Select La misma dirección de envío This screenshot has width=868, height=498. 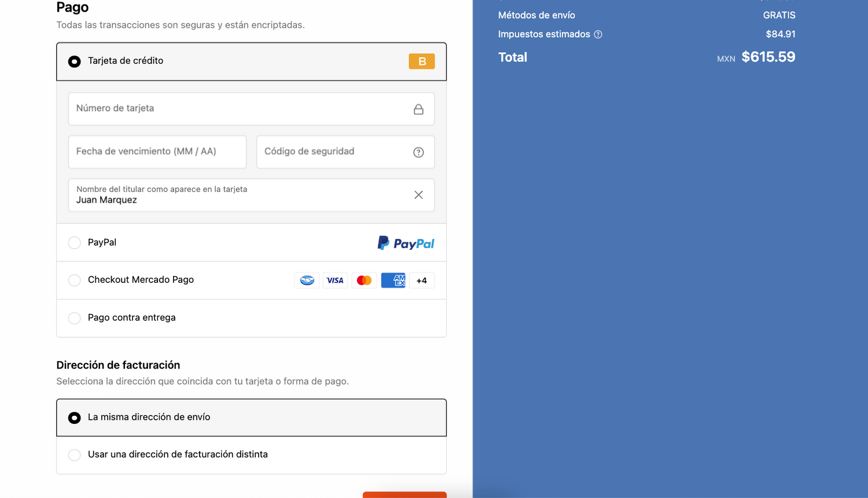[75, 418]
